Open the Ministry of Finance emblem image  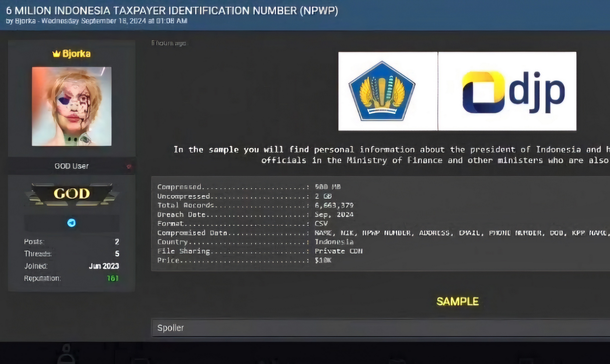click(x=382, y=91)
